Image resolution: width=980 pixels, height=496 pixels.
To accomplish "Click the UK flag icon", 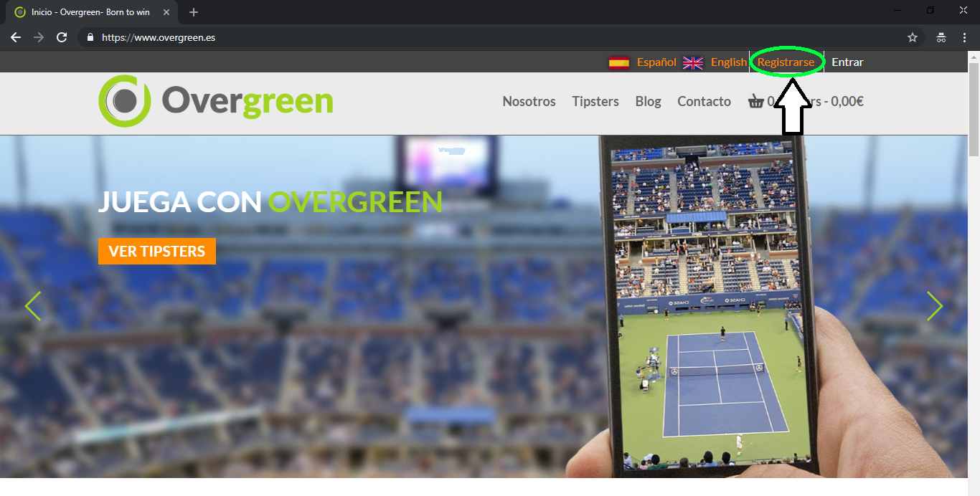I will 693,62.
